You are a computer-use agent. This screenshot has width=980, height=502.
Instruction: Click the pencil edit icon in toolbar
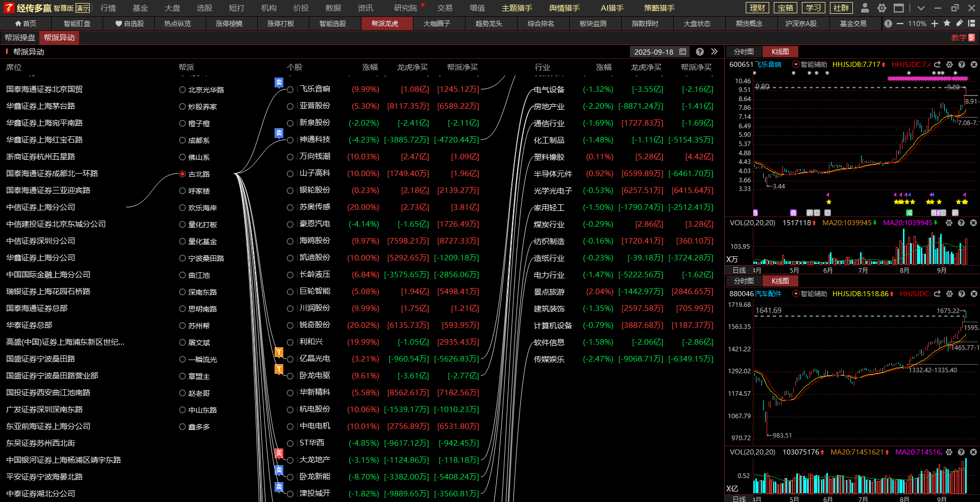pos(960,23)
